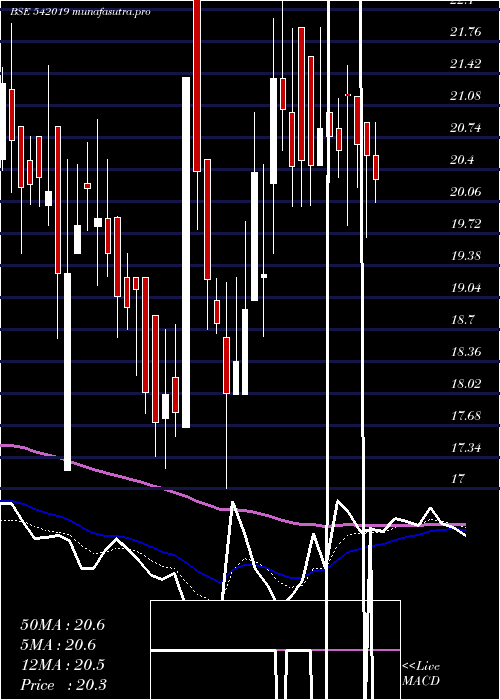Select the 20.4 price axis label
Image resolution: width=500 pixels, height=700 pixels.
pos(462,160)
